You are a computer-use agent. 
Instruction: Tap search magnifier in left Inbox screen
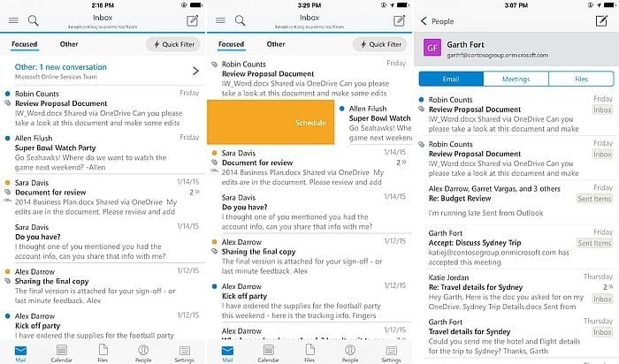point(34,20)
